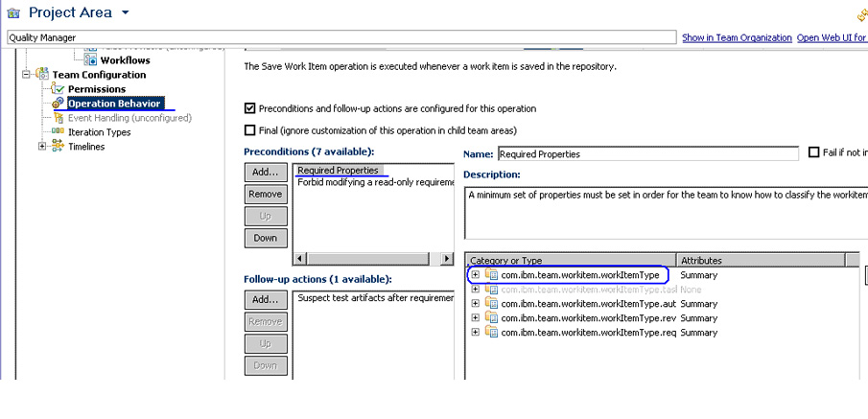This screenshot has width=868, height=419.
Task: Click Down button under Follow-up actions
Action: [265, 365]
